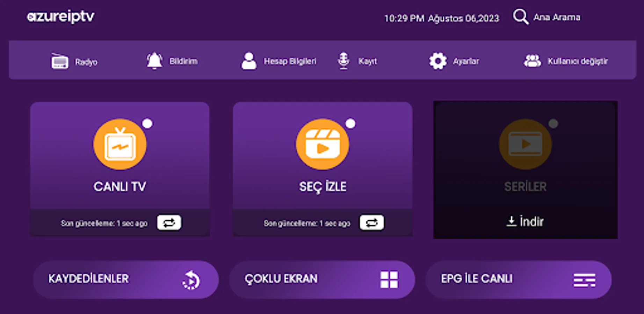Click the azureiptv logo

click(x=61, y=16)
